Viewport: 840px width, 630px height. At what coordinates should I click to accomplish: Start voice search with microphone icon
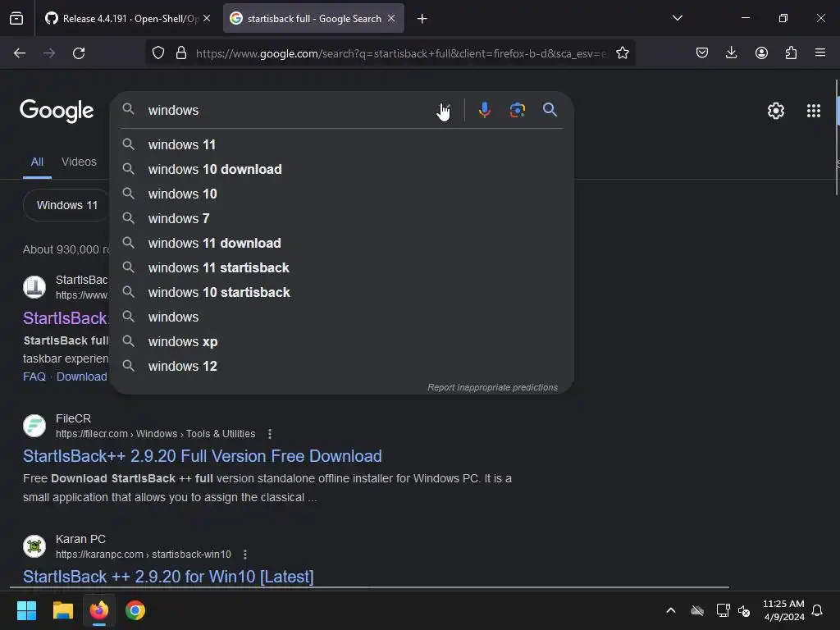pyautogui.click(x=484, y=110)
